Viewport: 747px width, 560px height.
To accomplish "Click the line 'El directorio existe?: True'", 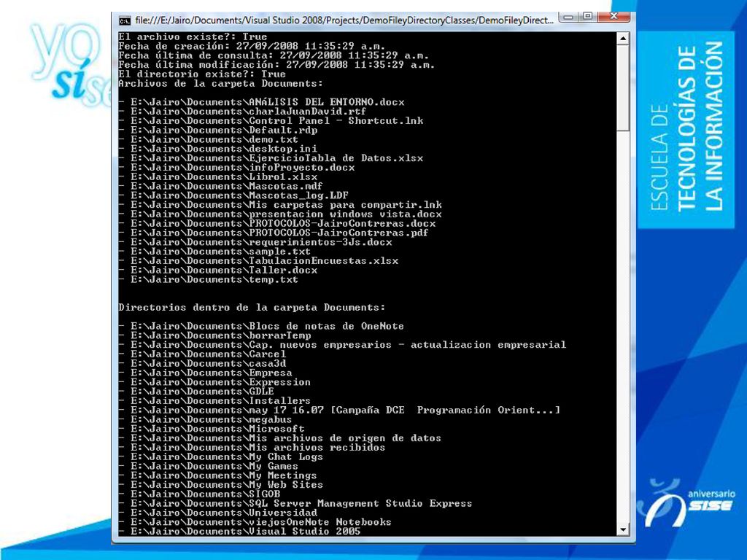I will tap(202, 74).
